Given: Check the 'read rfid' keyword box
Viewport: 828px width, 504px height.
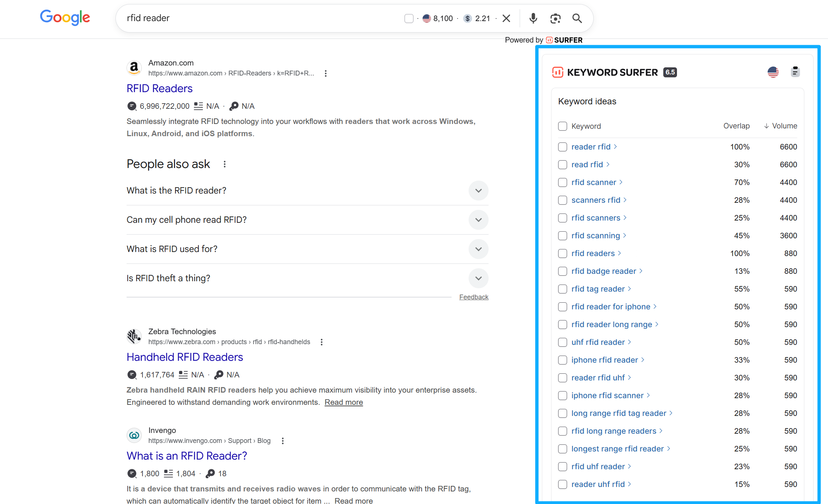Looking at the screenshot, I should pos(563,165).
